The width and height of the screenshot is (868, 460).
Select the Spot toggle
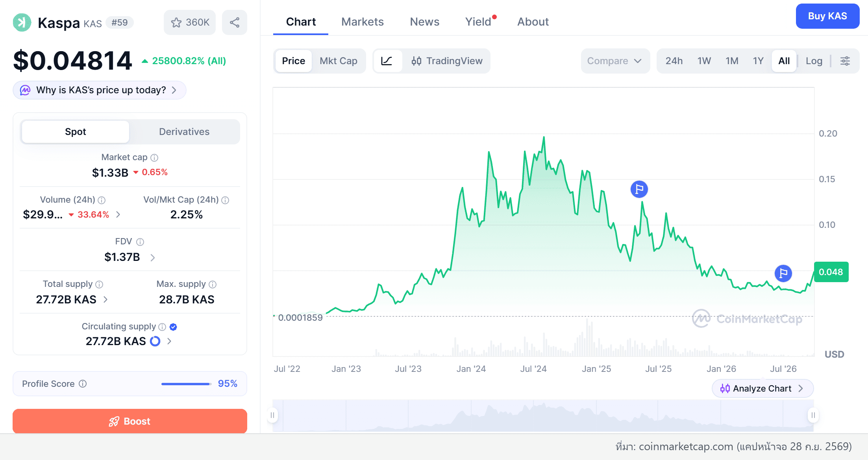(76, 132)
